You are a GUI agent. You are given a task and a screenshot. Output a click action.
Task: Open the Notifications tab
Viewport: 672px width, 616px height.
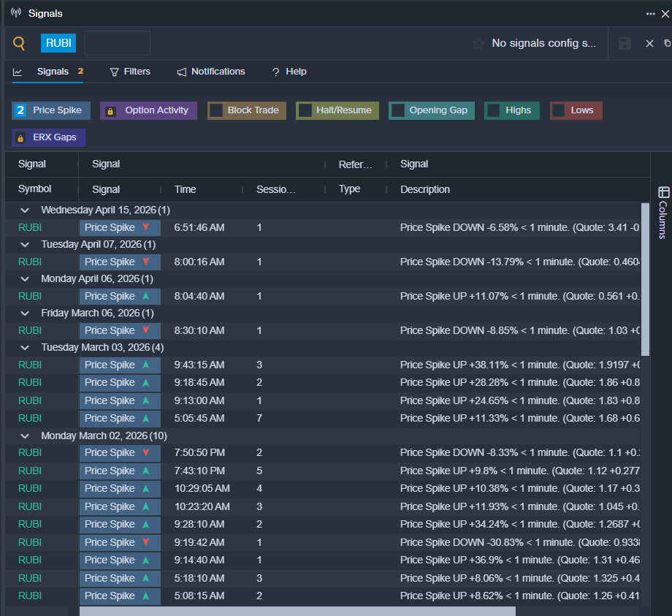[211, 72]
